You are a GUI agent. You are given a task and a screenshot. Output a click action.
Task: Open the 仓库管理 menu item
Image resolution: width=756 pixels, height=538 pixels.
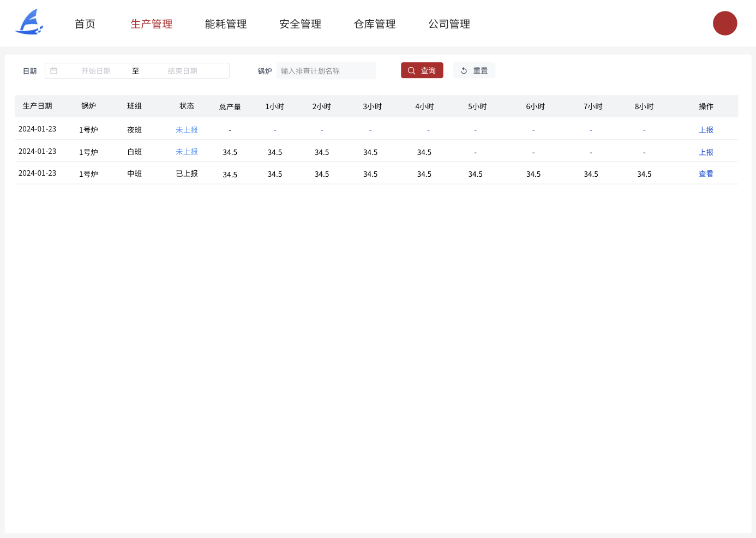[375, 24]
